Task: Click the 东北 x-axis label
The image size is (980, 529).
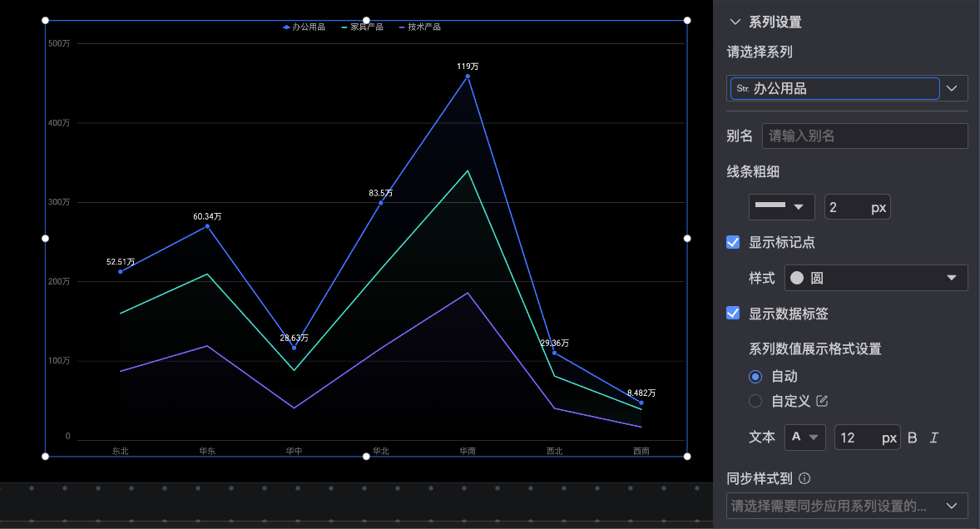Action: click(x=120, y=451)
